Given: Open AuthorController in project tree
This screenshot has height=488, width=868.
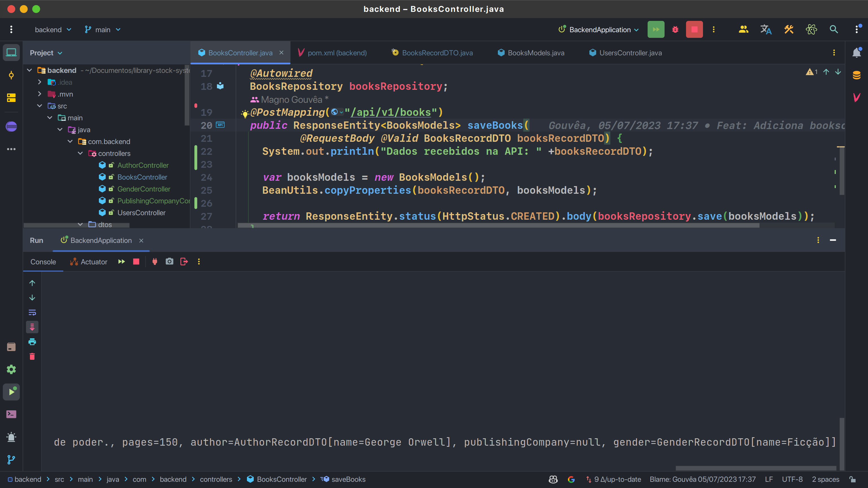Looking at the screenshot, I should tap(143, 165).
